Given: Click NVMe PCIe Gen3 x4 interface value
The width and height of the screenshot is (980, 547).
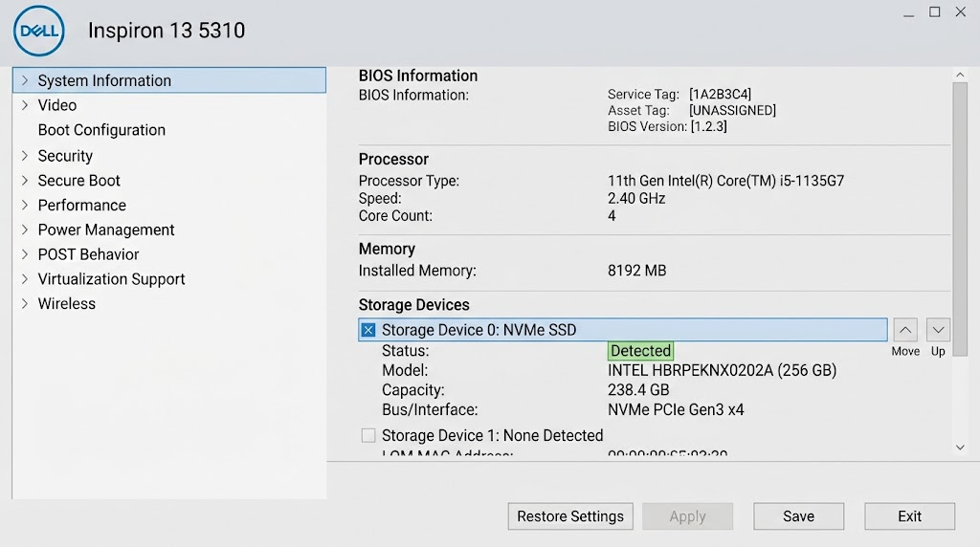Looking at the screenshot, I should [x=676, y=410].
